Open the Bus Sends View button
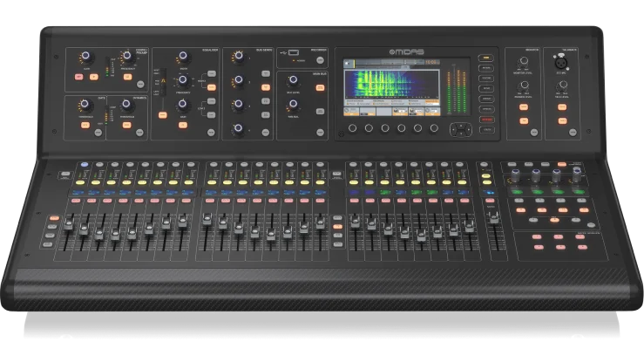 266,133
